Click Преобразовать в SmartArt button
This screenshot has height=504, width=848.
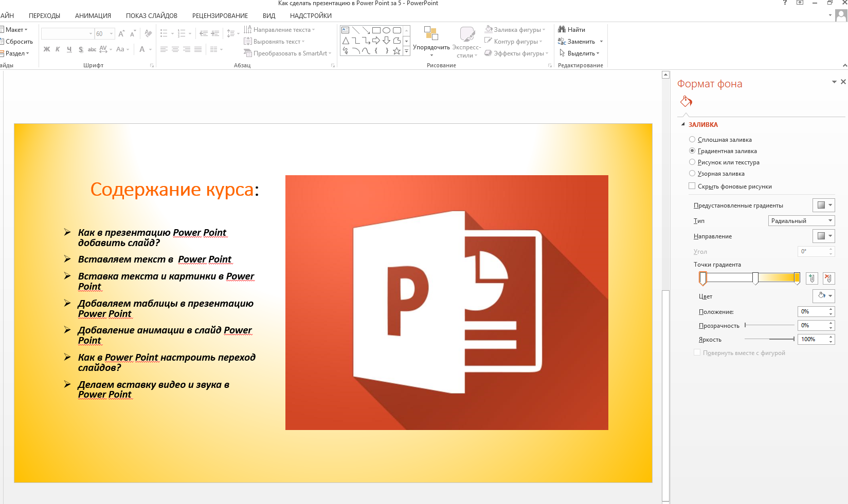(287, 53)
